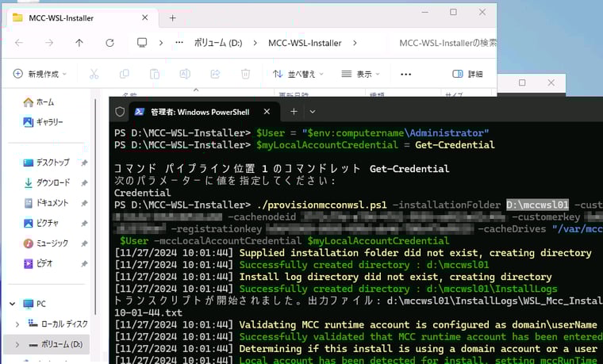The image size is (603, 364).
Task: Click ボリューム (D:) in the address bar
Action: click(x=218, y=43)
